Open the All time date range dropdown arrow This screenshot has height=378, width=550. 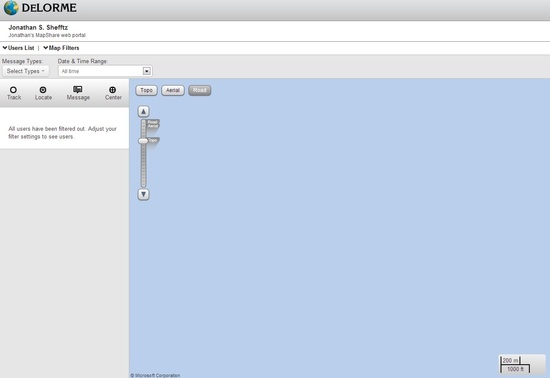pyautogui.click(x=147, y=71)
